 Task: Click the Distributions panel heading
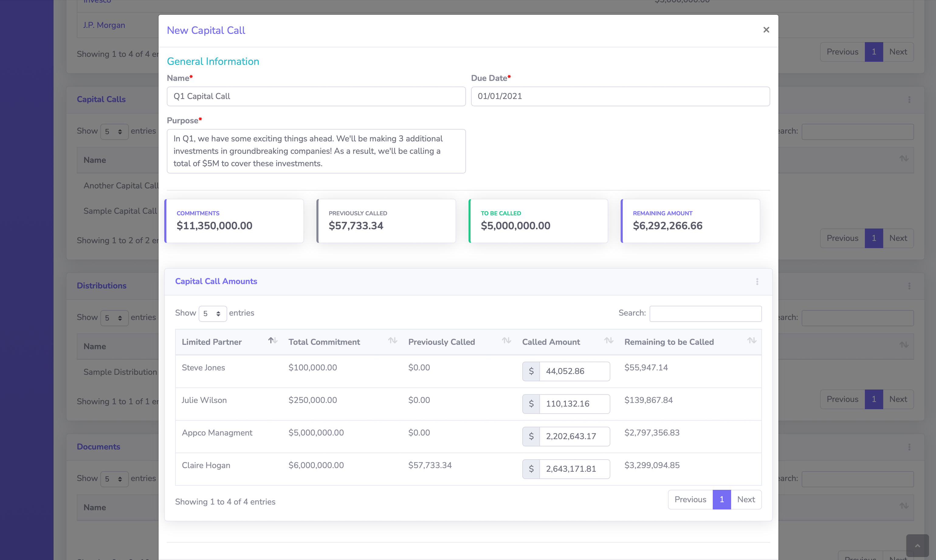point(102,286)
